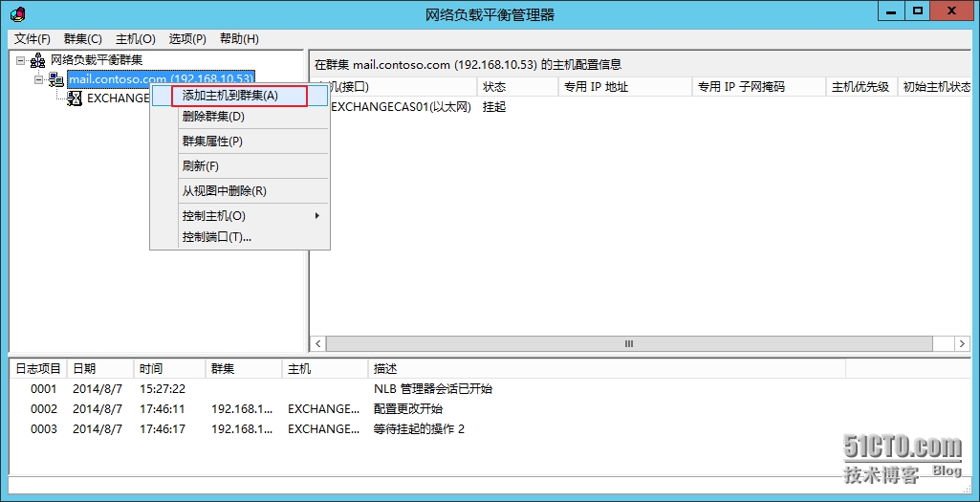This screenshot has width=980, height=502.
Task: Choose 删除群集(D) from context menu
Action: point(239,117)
